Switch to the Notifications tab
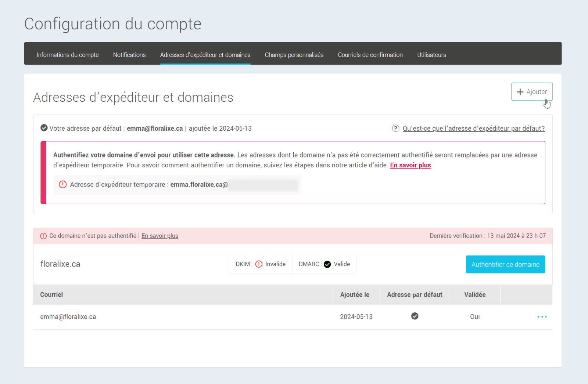The height and width of the screenshot is (384, 588). [129, 55]
